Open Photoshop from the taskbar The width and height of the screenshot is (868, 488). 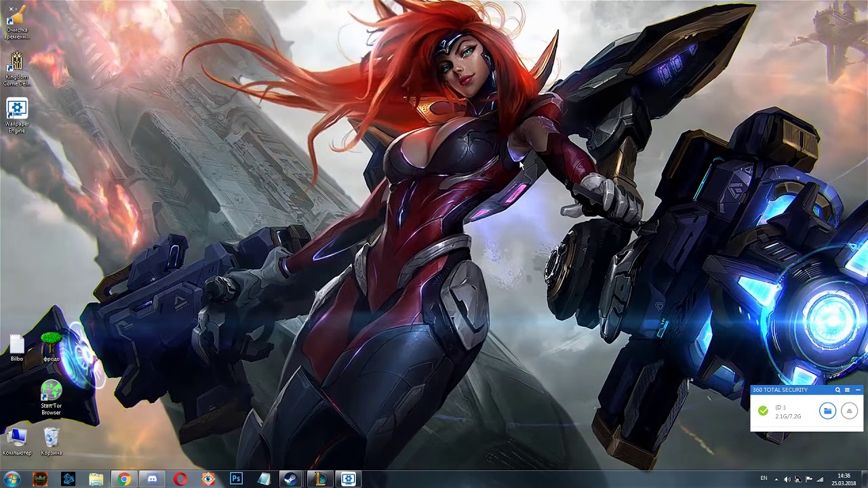[x=236, y=479]
